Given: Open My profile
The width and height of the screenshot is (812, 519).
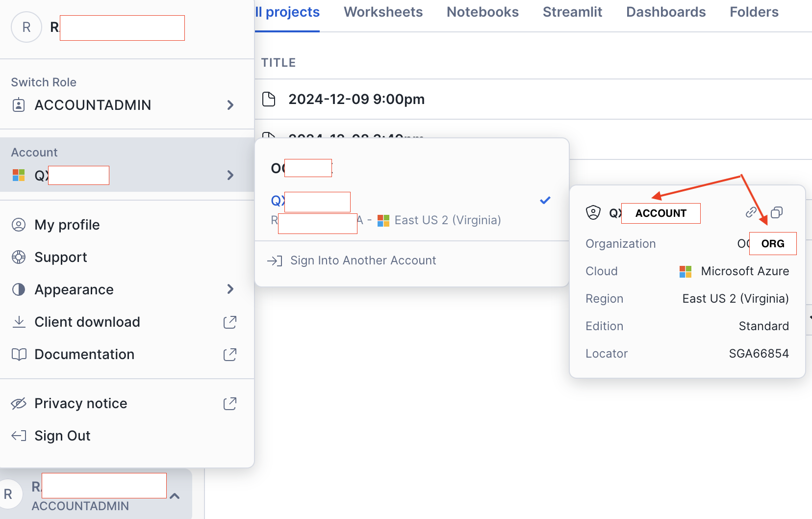Looking at the screenshot, I should pyautogui.click(x=67, y=225).
